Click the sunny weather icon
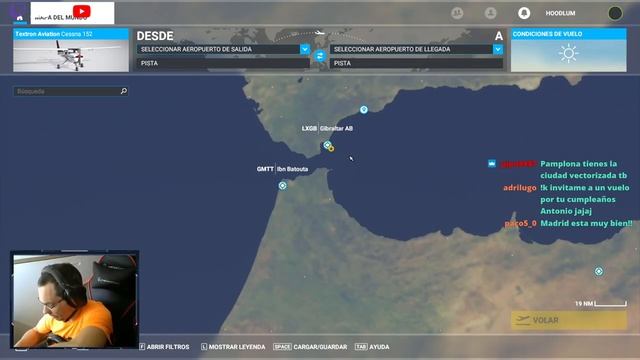 pyautogui.click(x=568, y=53)
